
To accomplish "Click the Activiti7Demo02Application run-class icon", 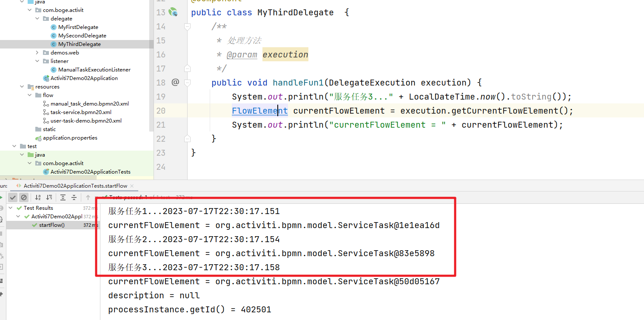I will pyautogui.click(x=46, y=78).
